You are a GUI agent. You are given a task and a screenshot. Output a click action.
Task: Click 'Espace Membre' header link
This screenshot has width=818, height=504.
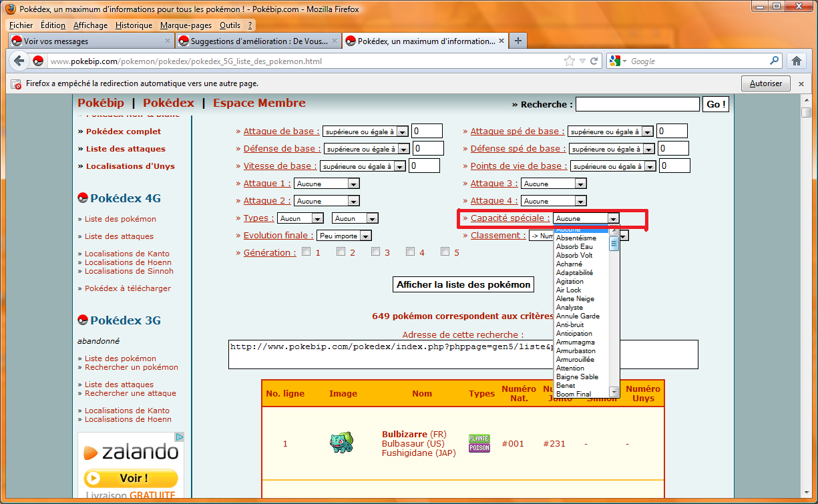click(x=259, y=103)
